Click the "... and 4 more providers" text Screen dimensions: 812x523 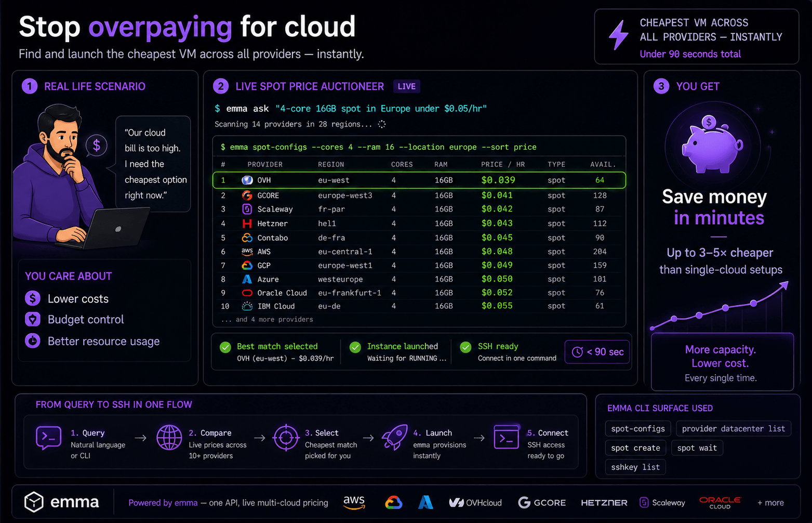pyautogui.click(x=267, y=319)
